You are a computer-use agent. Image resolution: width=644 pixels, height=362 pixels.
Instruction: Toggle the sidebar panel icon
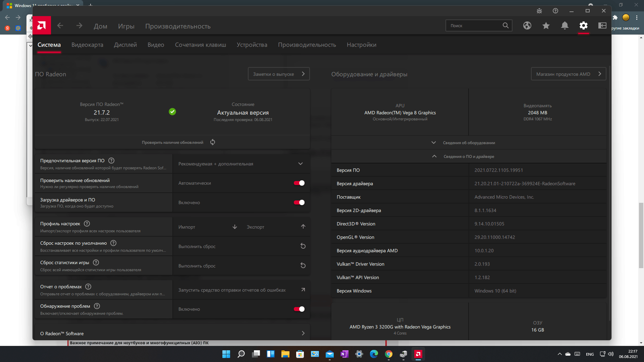pos(602,25)
